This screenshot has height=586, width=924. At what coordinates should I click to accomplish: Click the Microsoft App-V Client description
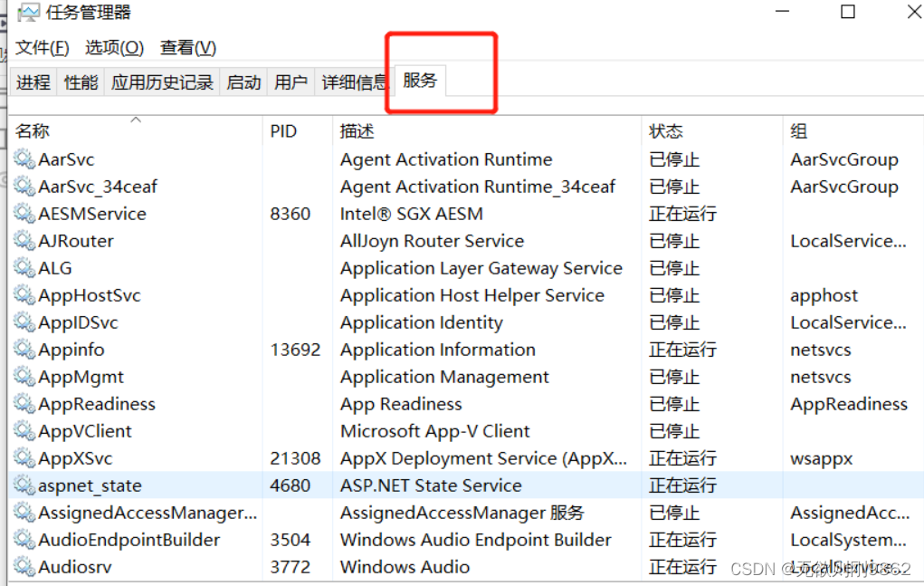click(435, 431)
